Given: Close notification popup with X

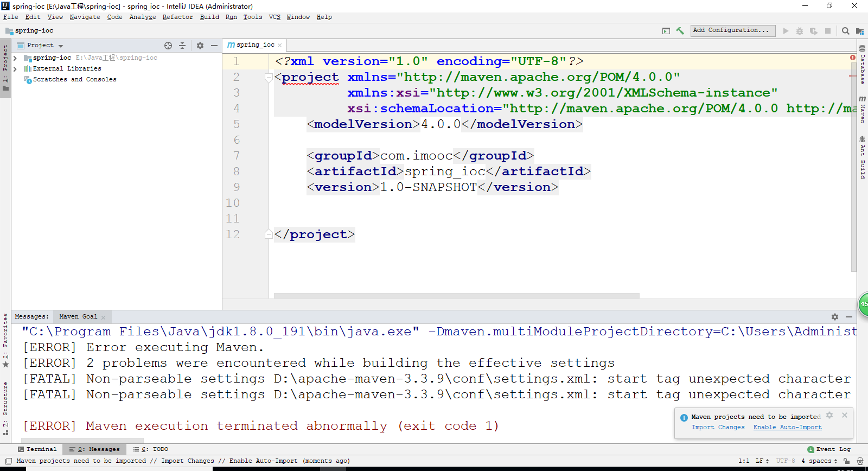Looking at the screenshot, I should (845, 415).
